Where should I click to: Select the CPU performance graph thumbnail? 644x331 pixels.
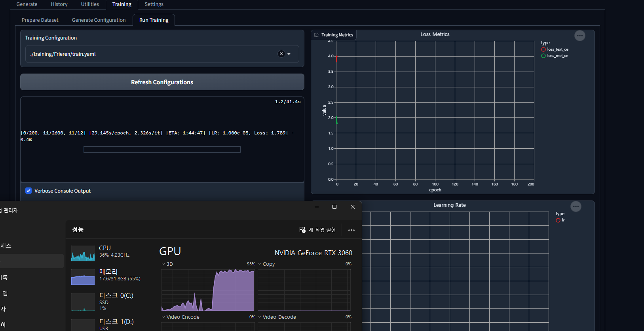[83, 253]
